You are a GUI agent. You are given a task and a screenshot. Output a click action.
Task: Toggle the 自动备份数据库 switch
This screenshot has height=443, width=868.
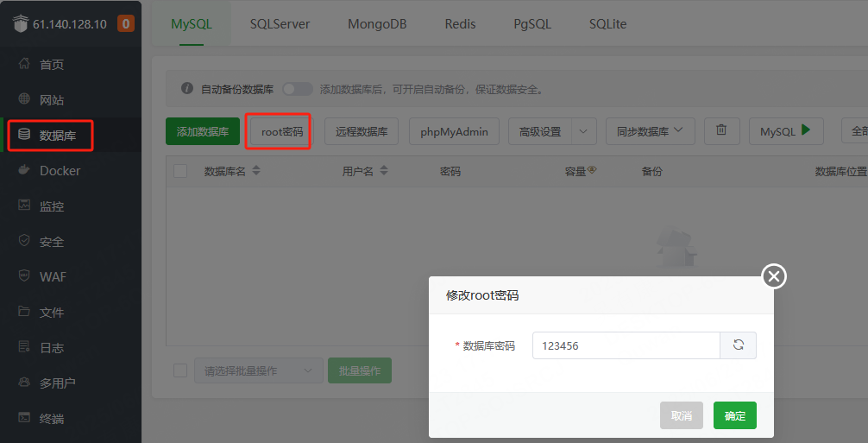298,89
